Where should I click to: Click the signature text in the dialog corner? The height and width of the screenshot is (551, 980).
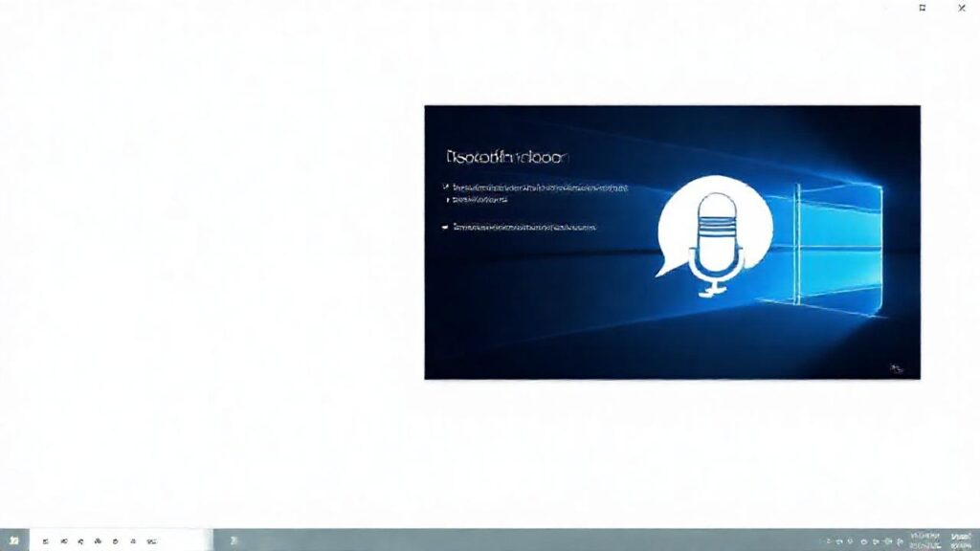coord(892,368)
